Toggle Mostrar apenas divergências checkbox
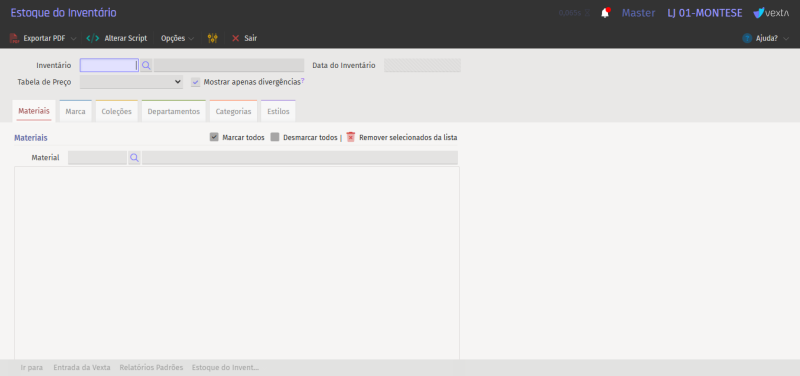Image resolution: width=800 pixels, height=376 pixels. pos(195,82)
